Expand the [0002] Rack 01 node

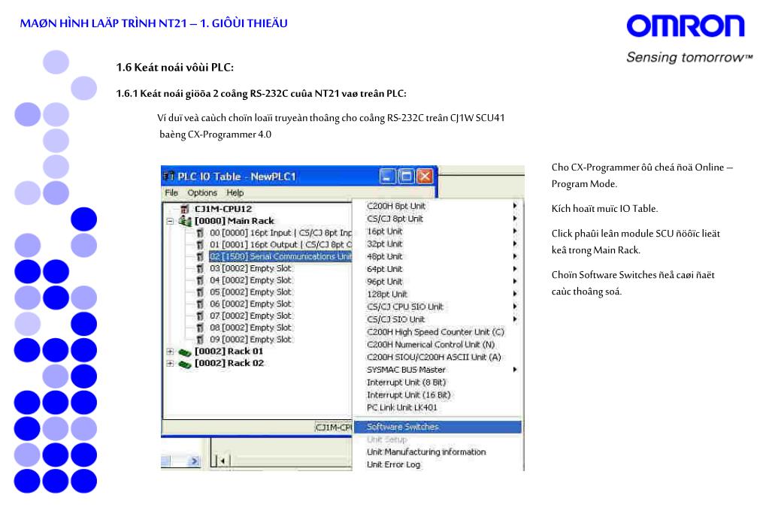(x=170, y=352)
